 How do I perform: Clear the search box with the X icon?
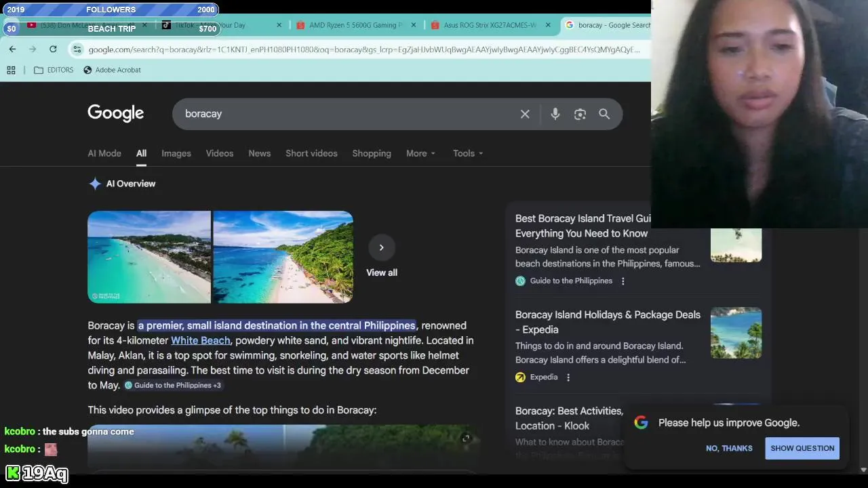click(525, 114)
